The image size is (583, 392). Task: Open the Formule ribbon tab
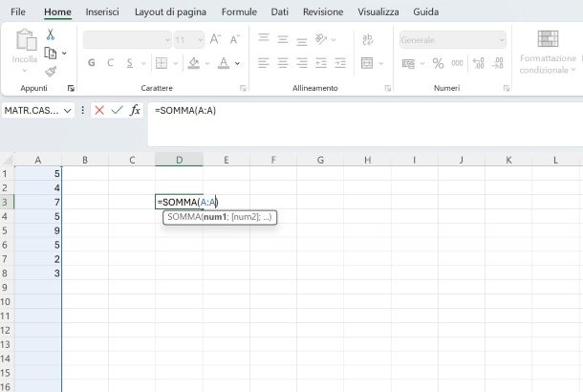[239, 11]
